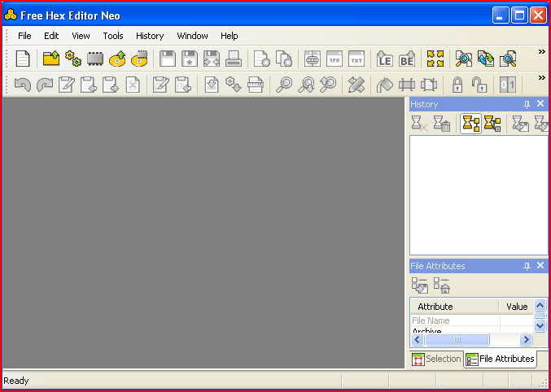Open file using yellow folder icon
The image size is (551, 392).
[x=51, y=59]
